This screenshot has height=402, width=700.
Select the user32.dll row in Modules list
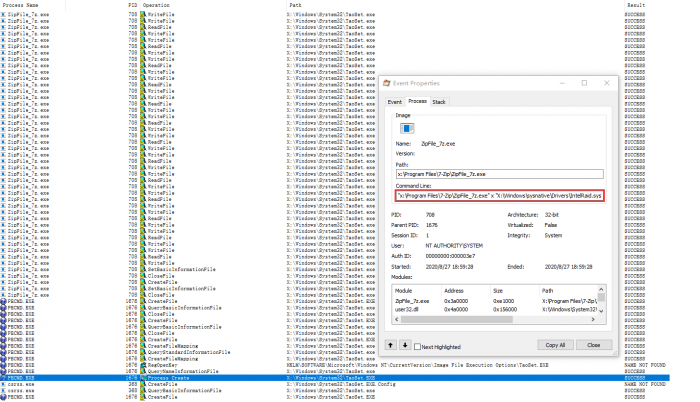pos(410,309)
